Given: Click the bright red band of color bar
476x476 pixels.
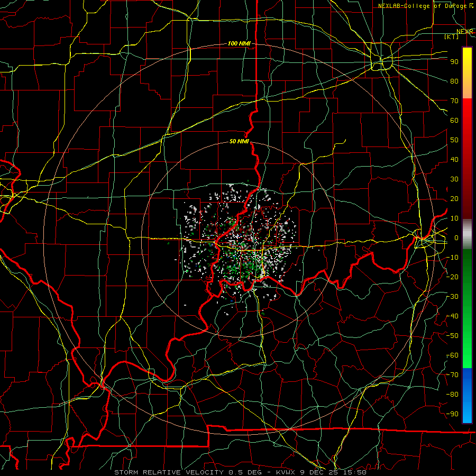Looking at the screenshot, I should [x=467, y=109].
